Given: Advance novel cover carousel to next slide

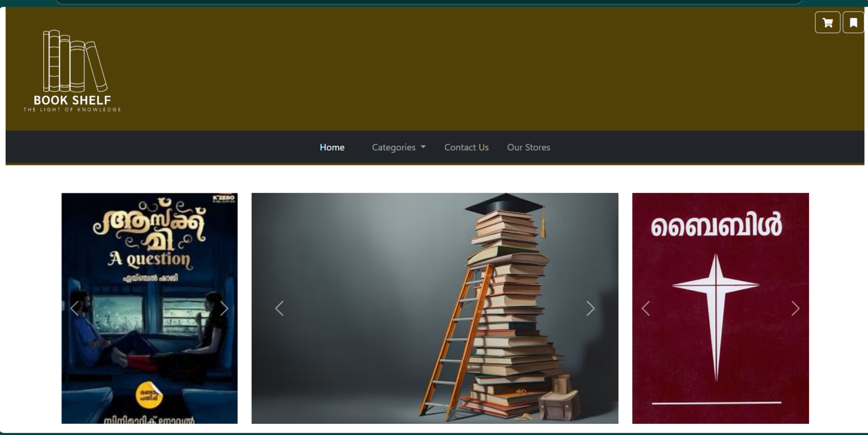Looking at the screenshot, I should (x=224, y=308).
